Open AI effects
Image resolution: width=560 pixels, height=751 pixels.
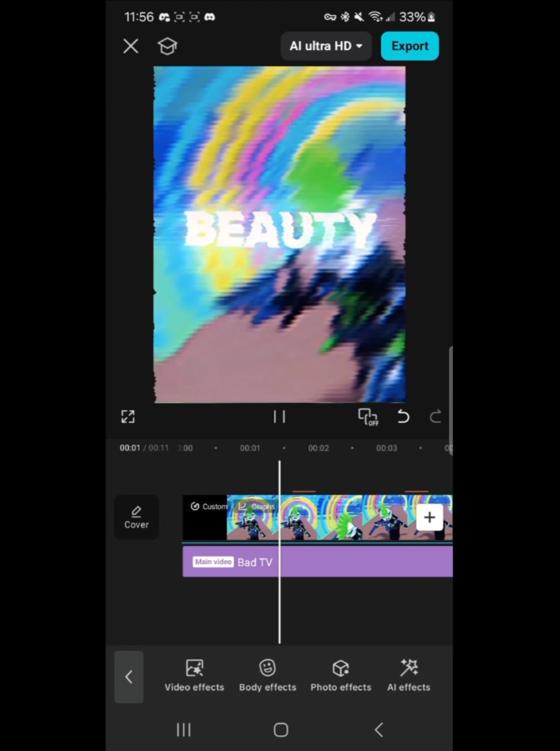pos(409,676)
